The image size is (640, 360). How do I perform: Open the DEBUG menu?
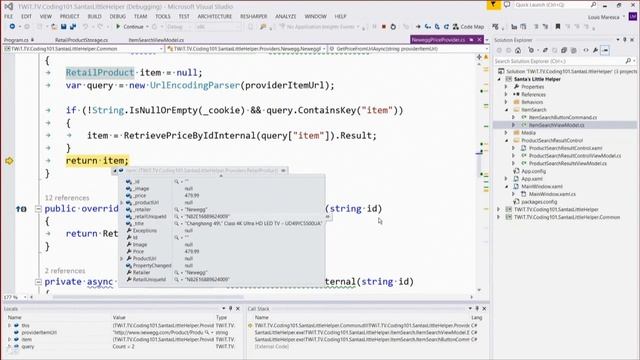(x=118, y=16)
